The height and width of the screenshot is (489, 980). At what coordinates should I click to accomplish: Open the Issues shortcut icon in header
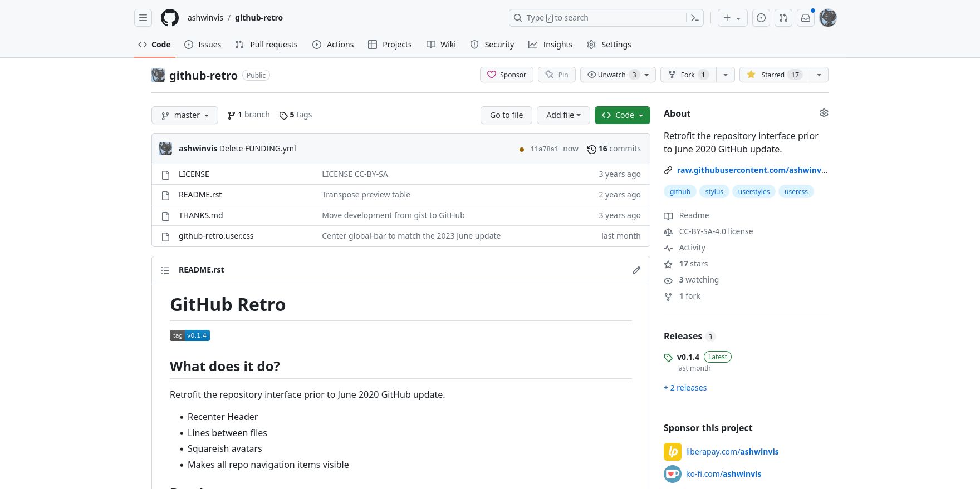coord(761,18)
